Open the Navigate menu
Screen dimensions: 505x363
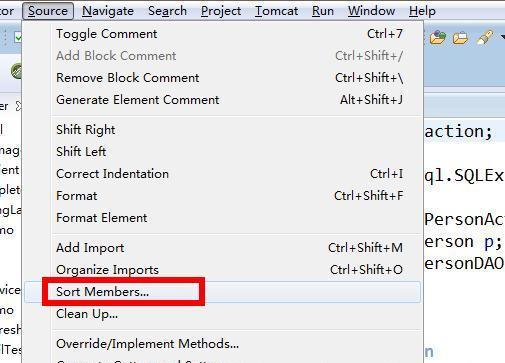[108, 11]
